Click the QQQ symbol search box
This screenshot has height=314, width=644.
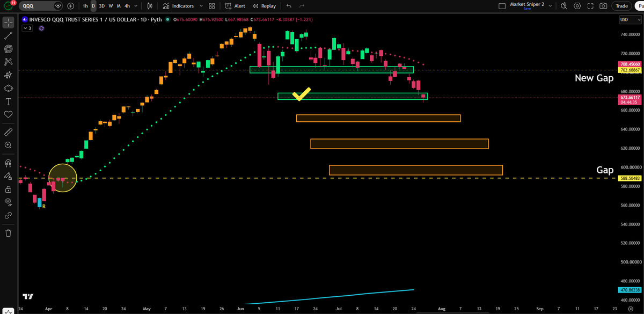coord(42,6)
